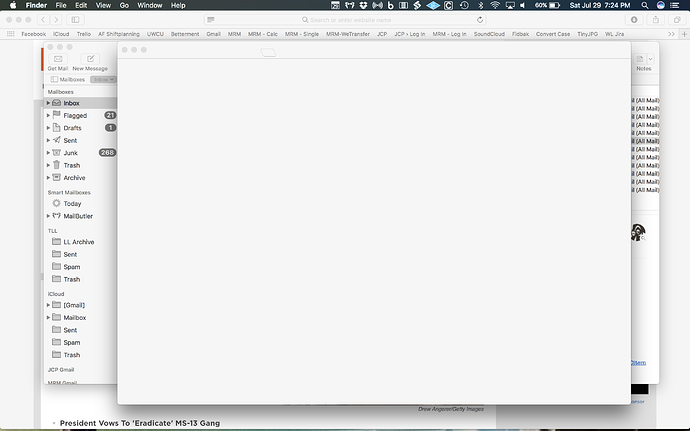Show all tabs icon in Safari
Image resolution: width=690 pixels, height=431 pixels.
click(677, 20)
